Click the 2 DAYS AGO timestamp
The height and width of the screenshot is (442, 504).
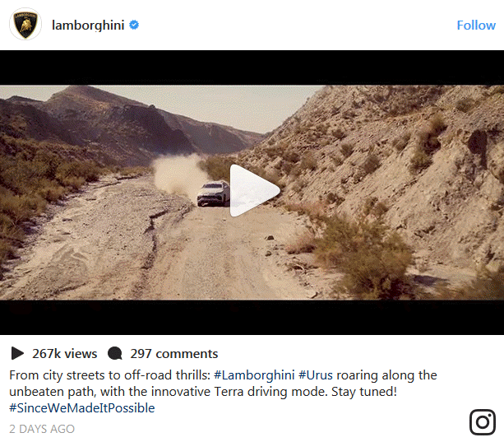42,429
